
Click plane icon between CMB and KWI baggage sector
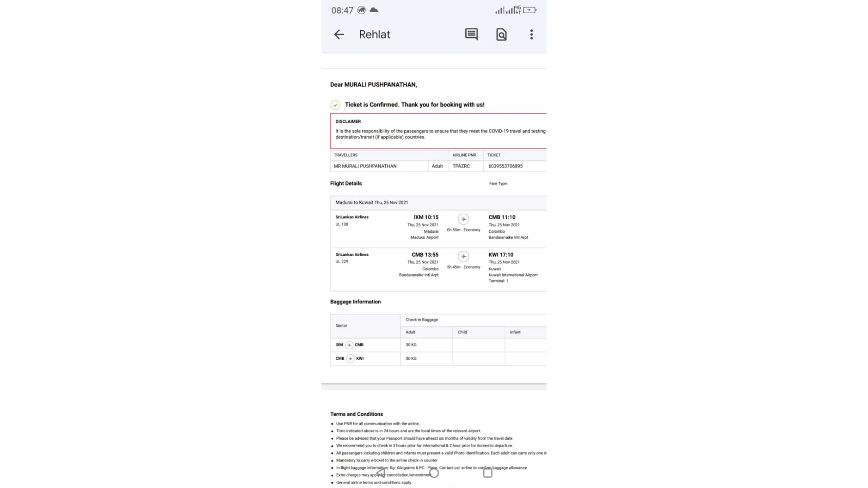[x=350, y=359]
